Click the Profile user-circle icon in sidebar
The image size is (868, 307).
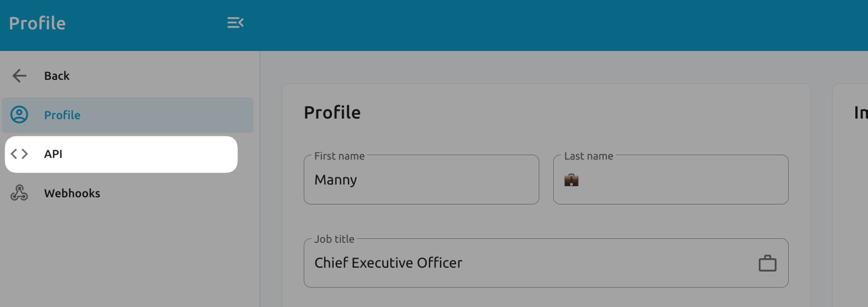[x=19, y=115]
